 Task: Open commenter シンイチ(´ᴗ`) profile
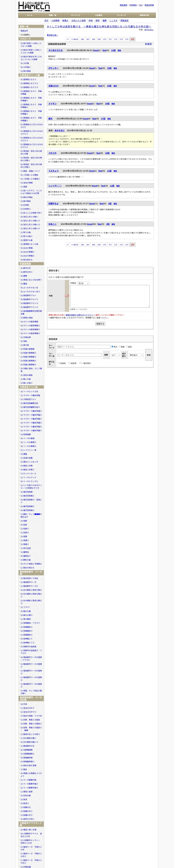[x=55, y=186]
